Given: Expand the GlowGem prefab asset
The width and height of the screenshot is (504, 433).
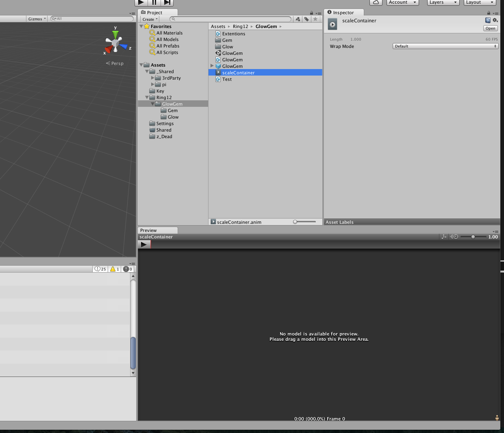Looking at the screenshot, I should pos(212,66).
